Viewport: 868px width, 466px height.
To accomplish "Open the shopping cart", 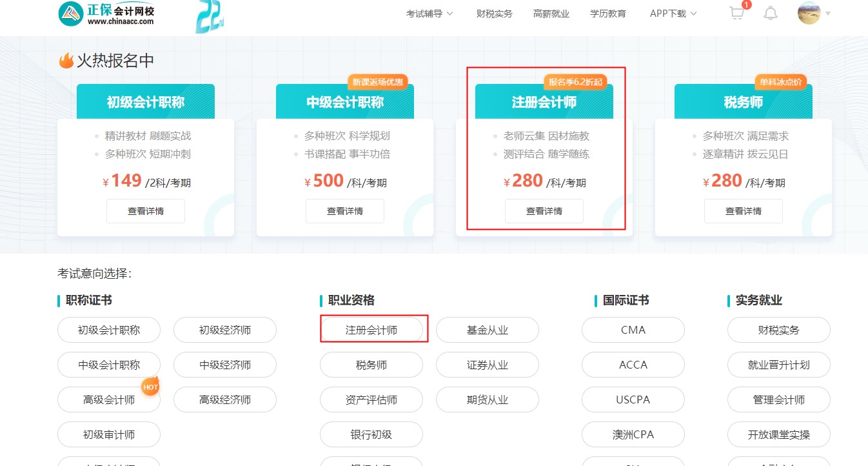I will 736,13.
